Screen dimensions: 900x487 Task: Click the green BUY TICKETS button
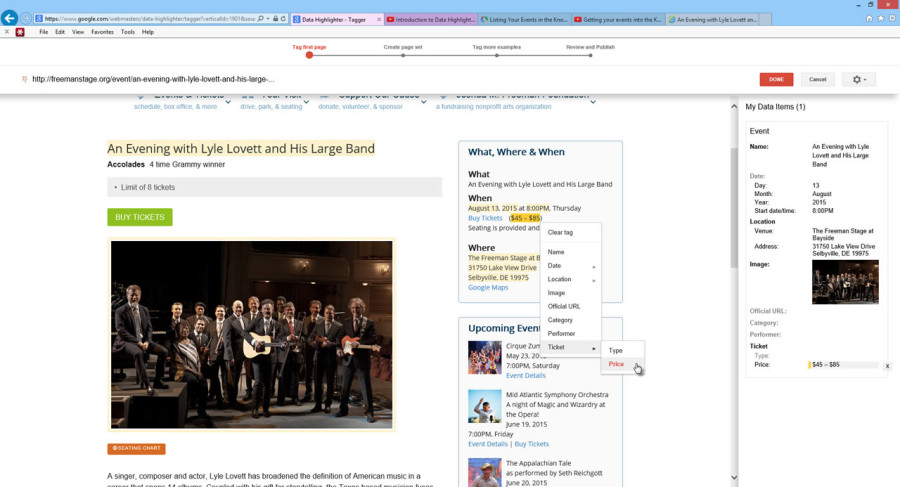click(139, 217)
